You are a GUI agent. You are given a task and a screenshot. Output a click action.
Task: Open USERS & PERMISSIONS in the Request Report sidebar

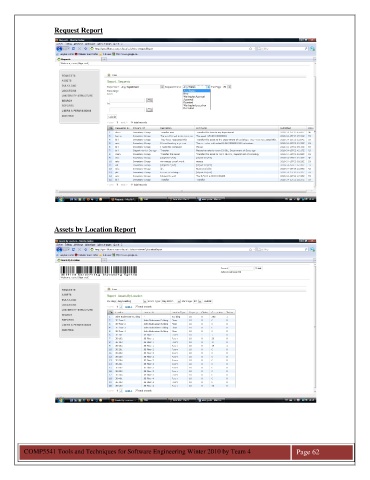(x=76, y=111)
